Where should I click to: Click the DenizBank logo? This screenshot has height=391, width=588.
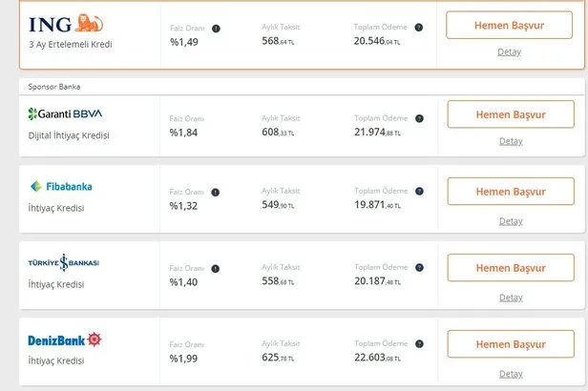[x=66, y=339]
